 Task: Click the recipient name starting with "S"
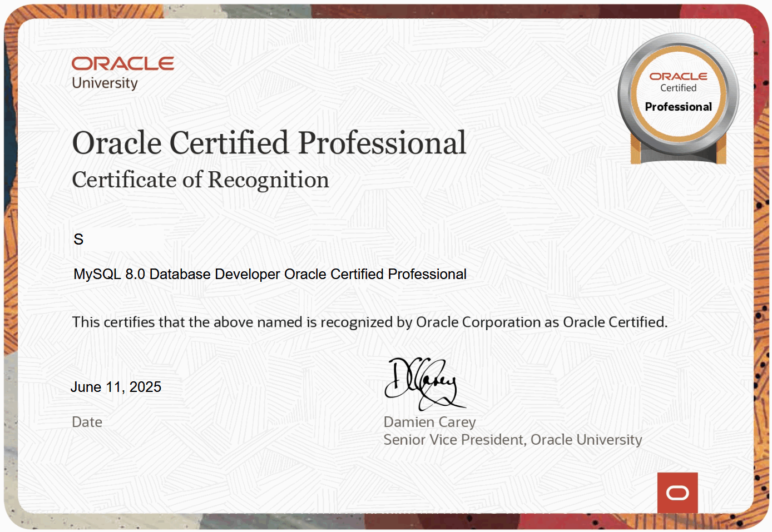pyautogui.click(x=78, y=240)
